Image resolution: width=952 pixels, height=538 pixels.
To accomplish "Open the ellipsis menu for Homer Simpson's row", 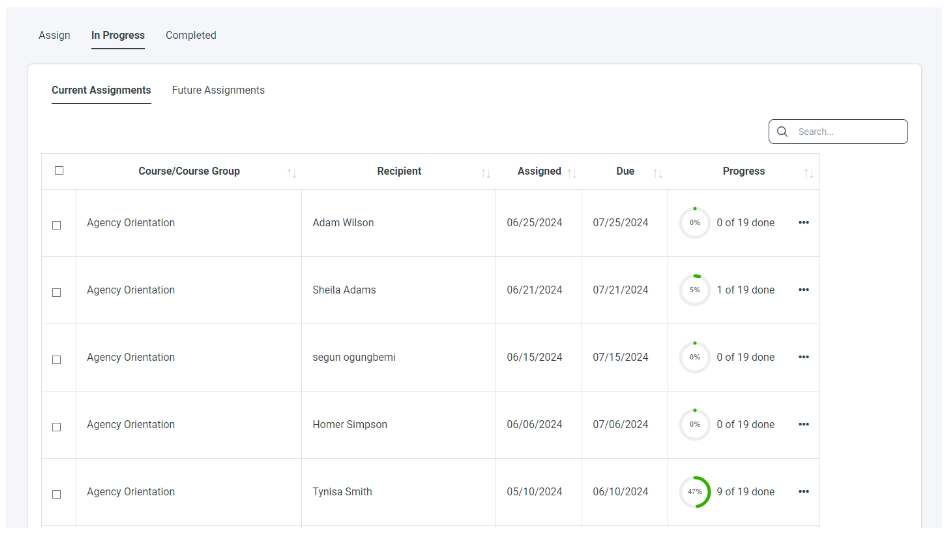I will coord(803,424).
